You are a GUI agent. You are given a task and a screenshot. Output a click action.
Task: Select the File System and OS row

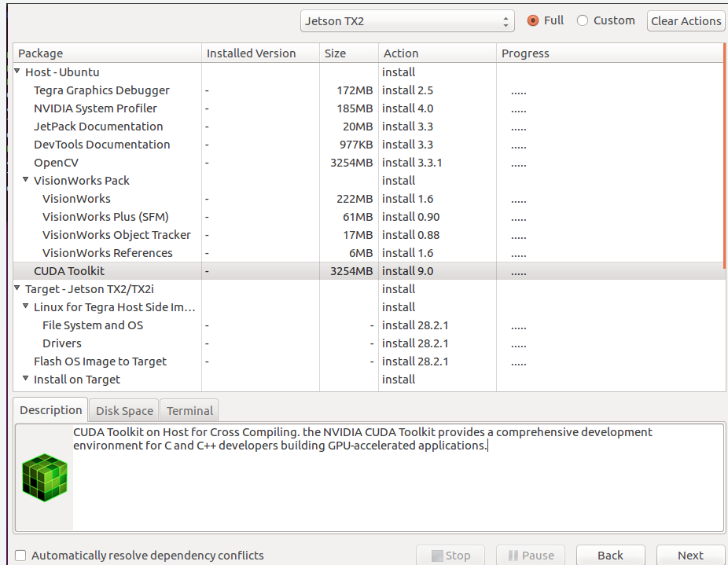[x=369, y=325]
